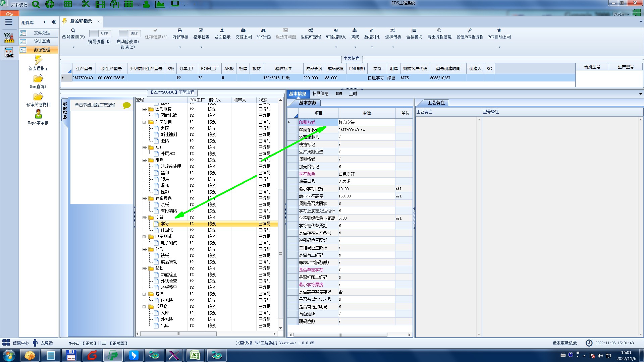Collapse the 有铅喷锡 folder node
644x362 pixels.
[144, 198]
